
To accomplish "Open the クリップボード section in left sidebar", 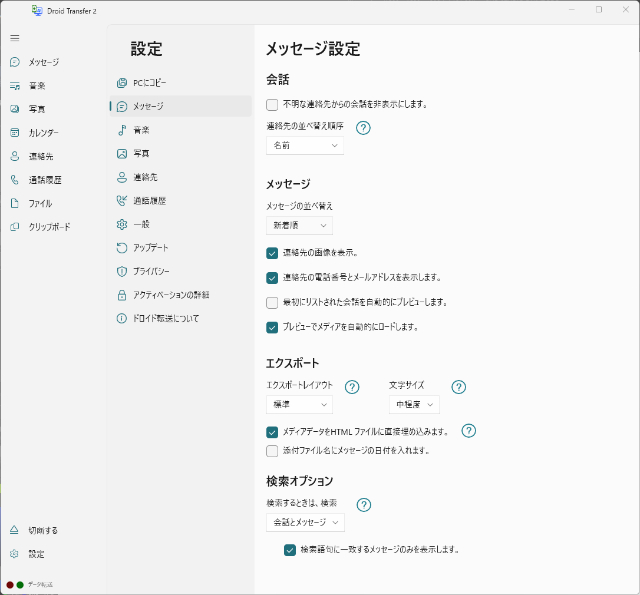I will coord(49,227).
